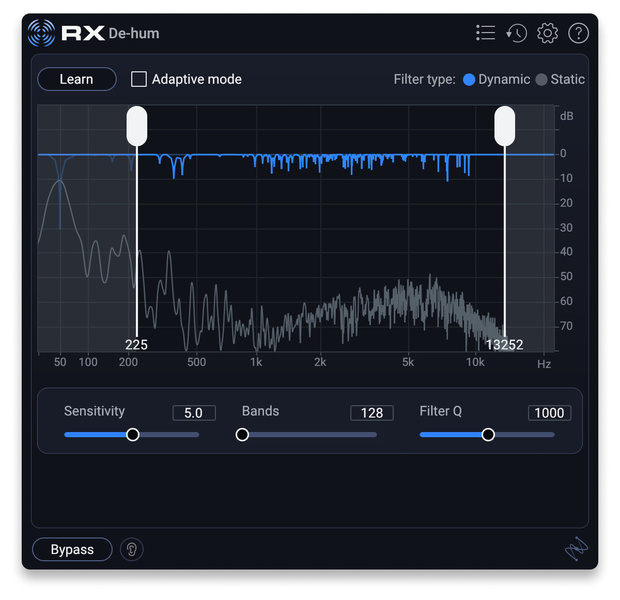
Task: Click the Sensitivity label
Action: pyautogui.click(x=95, y=411)
